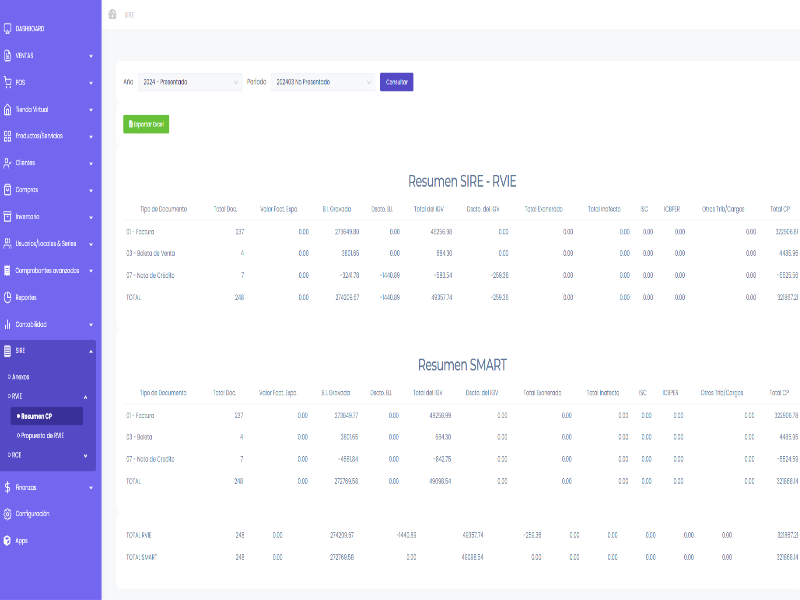800x600 pixels.
Task: Click '03 - Boleta de Venta' row label
Action: coord(151,254)
